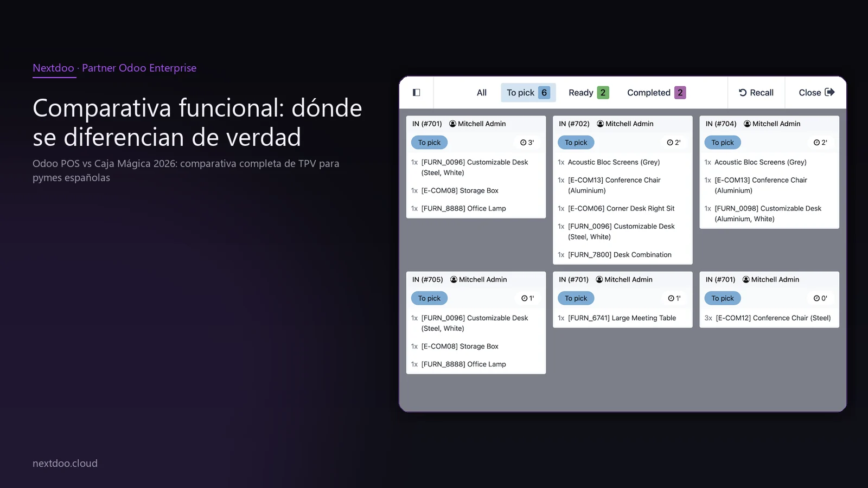Mark Acoustic Bloc Screens in order #704

(769, 162)
